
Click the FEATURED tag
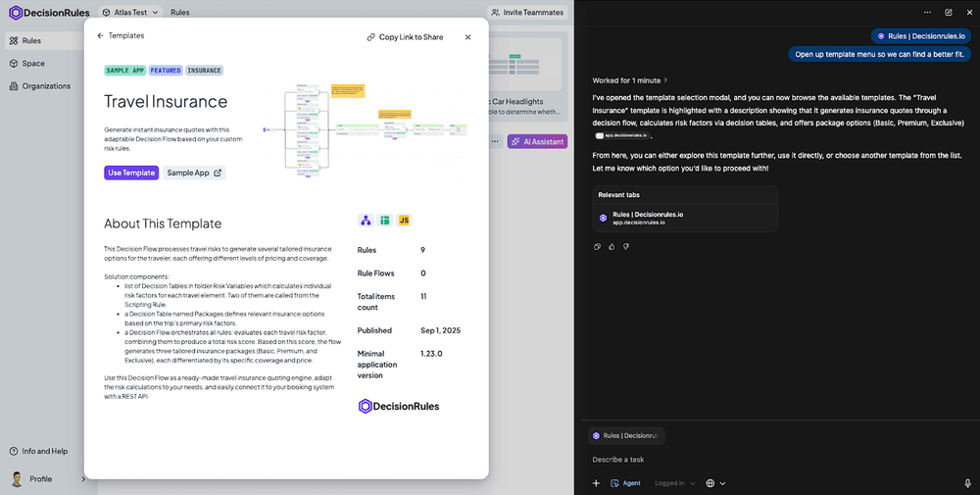point(166,71)
